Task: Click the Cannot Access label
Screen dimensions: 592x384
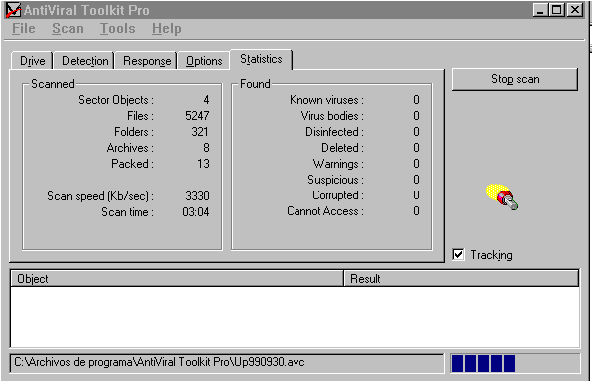Action: [325, 211]
